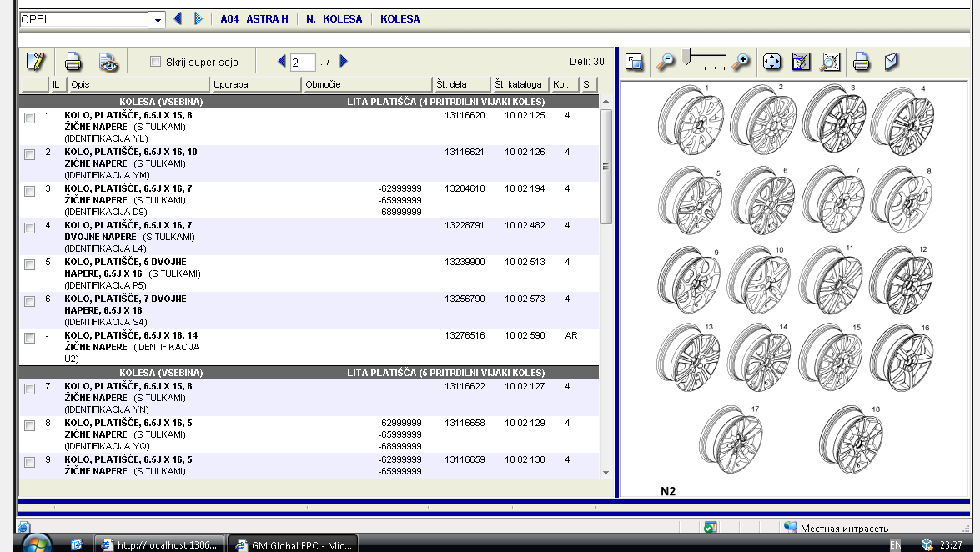This screenshot has width=980, height=552.
Task: Open N. KOLESA breadcrumb
Action: coord(334,18)
